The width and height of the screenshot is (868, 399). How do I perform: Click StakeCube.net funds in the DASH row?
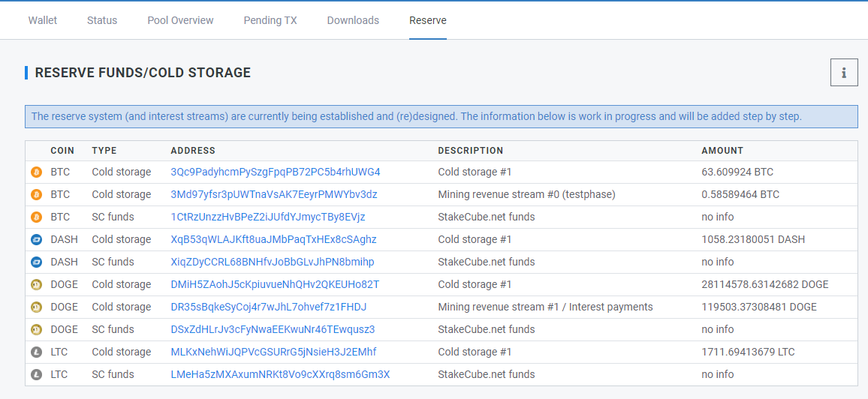486,262
